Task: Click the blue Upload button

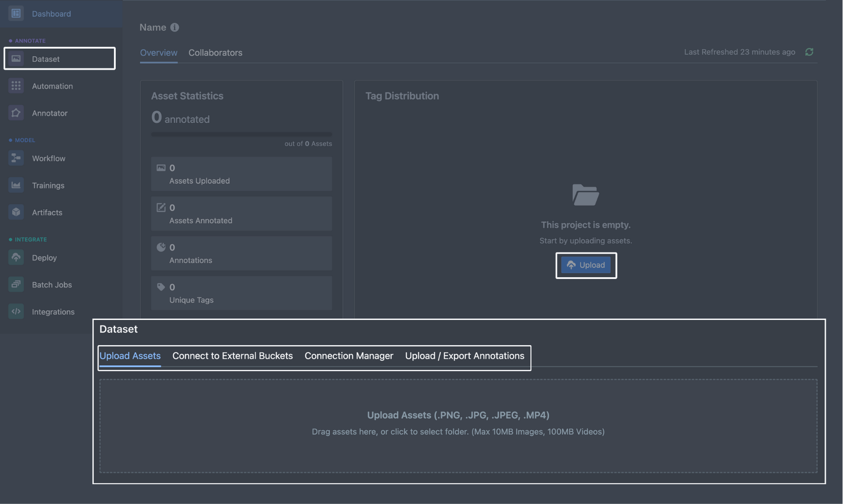Action: [x=585, y=265]
